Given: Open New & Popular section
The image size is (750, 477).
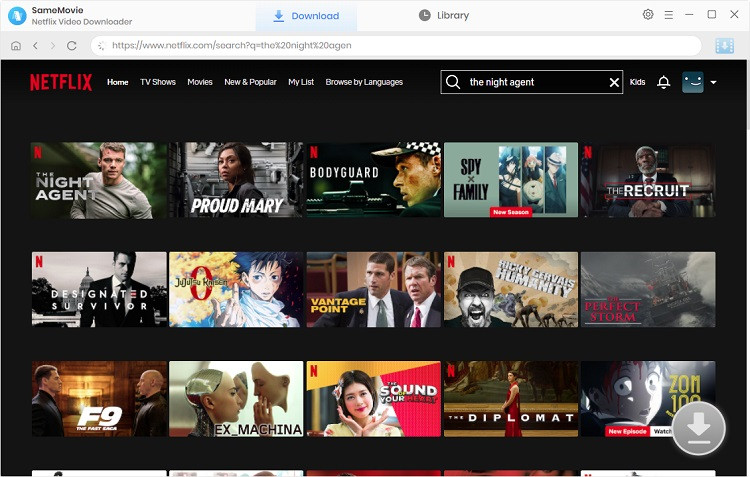Looking at the screenshot, I should point(250,82).
